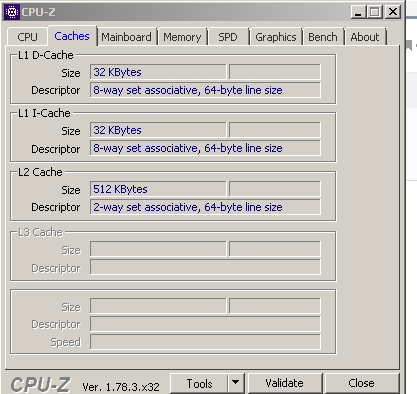This screenshot has width=417, height=394.
Task: Switch to the Mainboard tab
Action: (x=126, y=37)
